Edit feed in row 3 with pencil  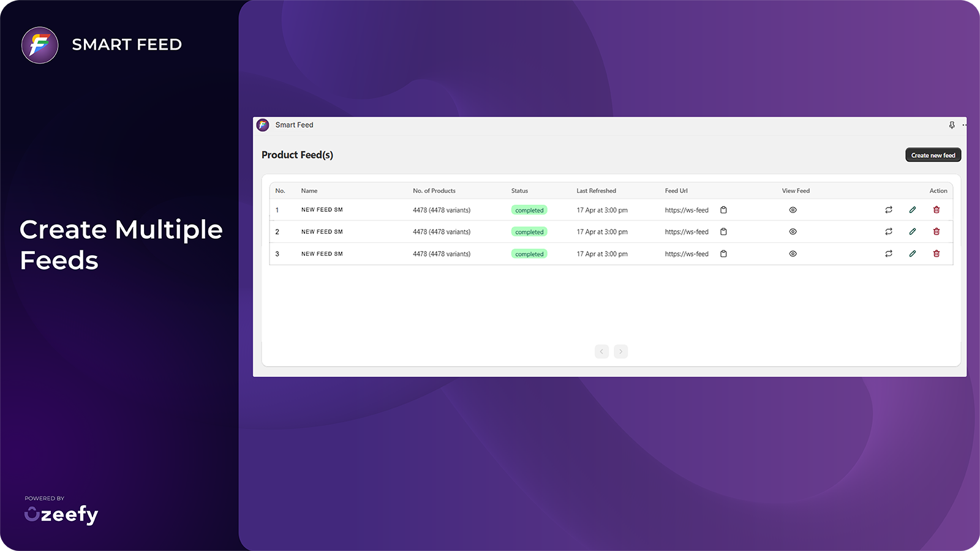pos(913,254)
